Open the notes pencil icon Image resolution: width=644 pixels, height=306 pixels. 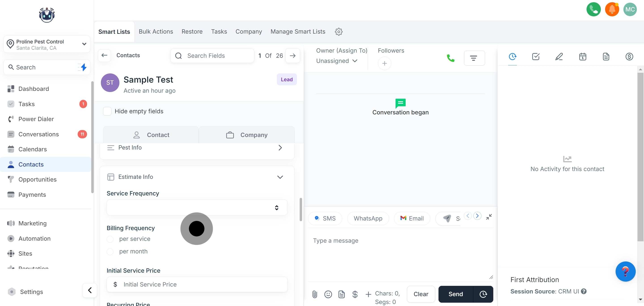[559, 57]
